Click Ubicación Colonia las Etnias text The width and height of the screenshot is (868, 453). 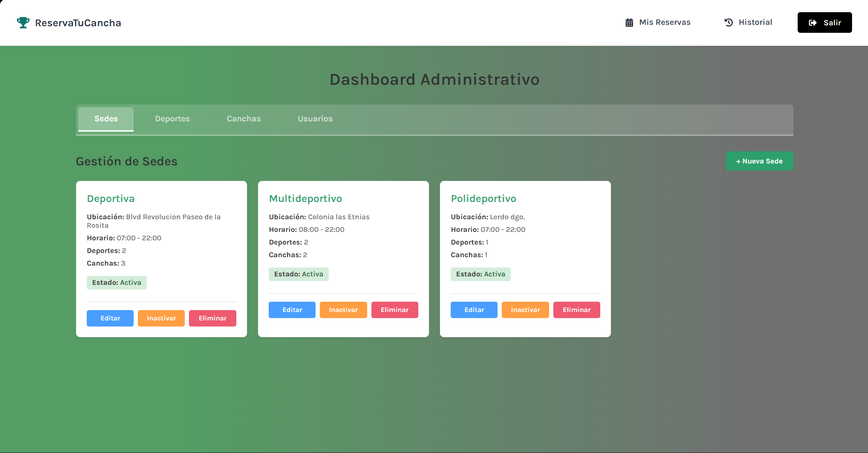tap(319, 217)
